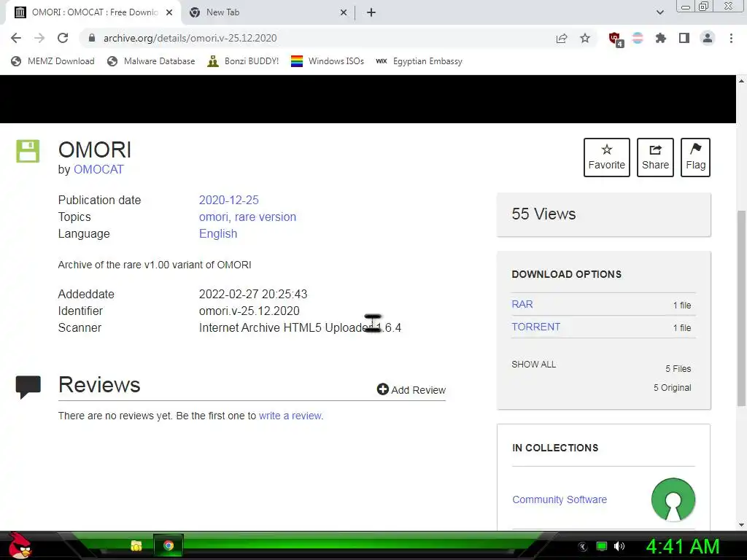Open a new browser tab

pos(371,12)
